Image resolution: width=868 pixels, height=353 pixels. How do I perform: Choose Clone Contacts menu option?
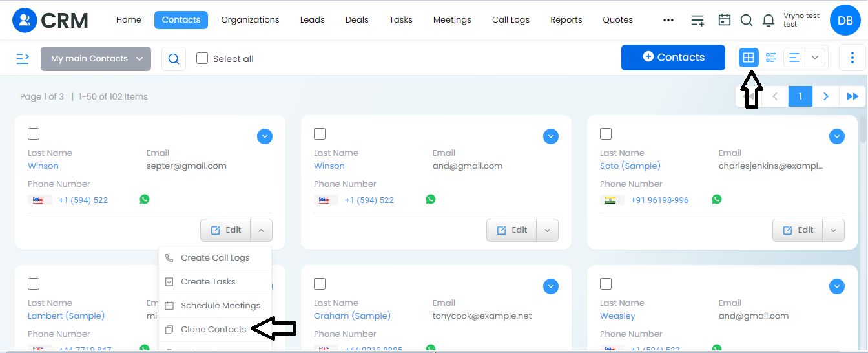(215, 330)
